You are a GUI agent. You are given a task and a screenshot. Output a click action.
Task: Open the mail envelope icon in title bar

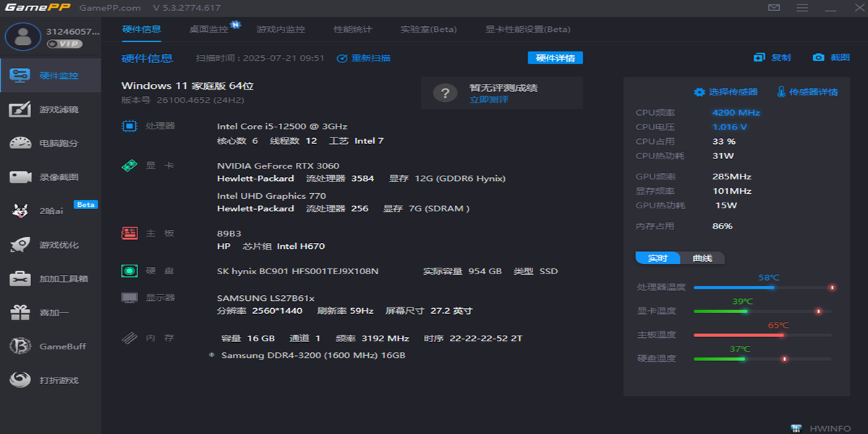pyautogui.click(x=774, y=8)
